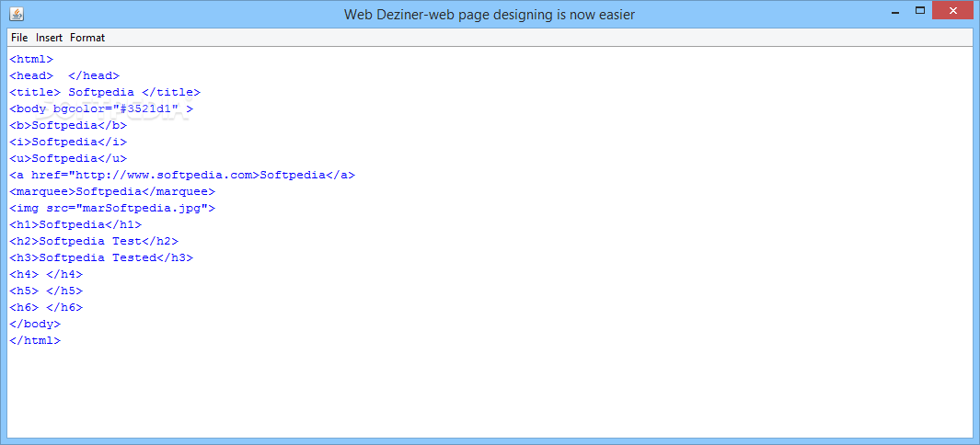The width and height of the screenshot is (980, 445).
Task: Close the Web Deziner window
Action: click(953, 11)
